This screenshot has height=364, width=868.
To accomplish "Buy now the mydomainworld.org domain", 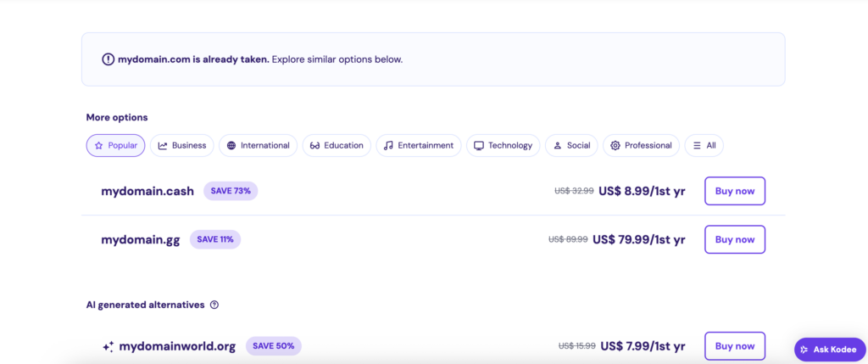I will pyautogui.click(x=734, y=346).
